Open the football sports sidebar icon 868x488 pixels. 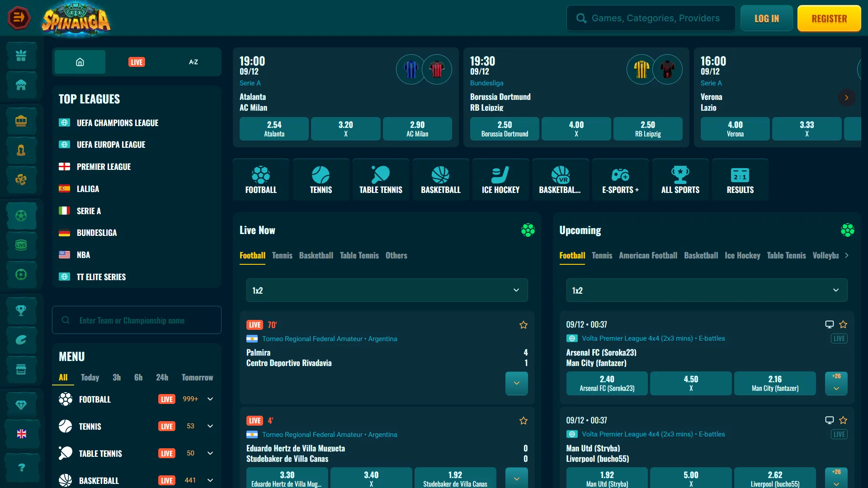point(21,216)
